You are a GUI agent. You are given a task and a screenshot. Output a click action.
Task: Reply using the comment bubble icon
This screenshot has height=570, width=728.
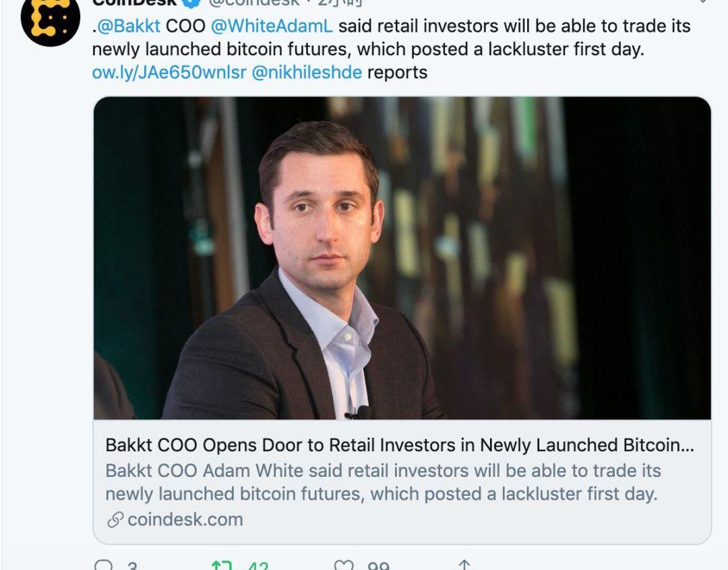103,565
